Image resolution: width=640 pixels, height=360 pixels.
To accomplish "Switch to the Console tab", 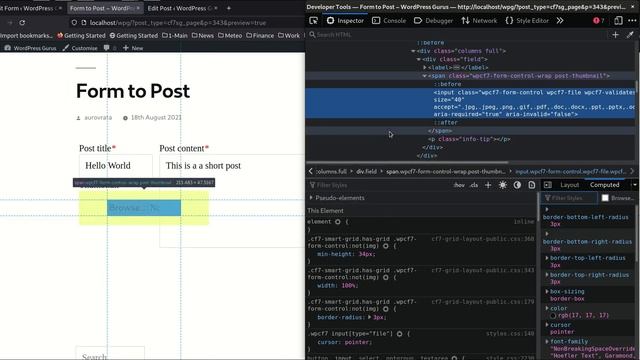I will [x=389, y=20].
